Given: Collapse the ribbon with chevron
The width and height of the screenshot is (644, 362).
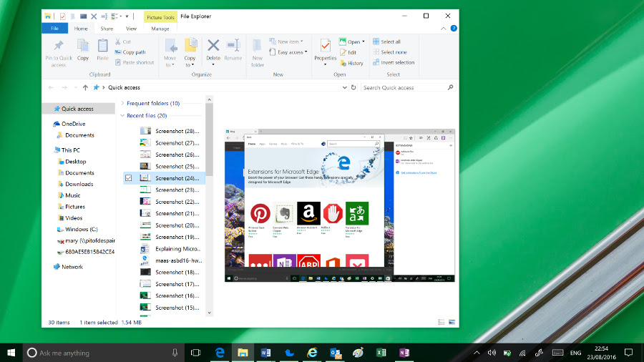Looking at the screenshot, I should pos(443,29).
